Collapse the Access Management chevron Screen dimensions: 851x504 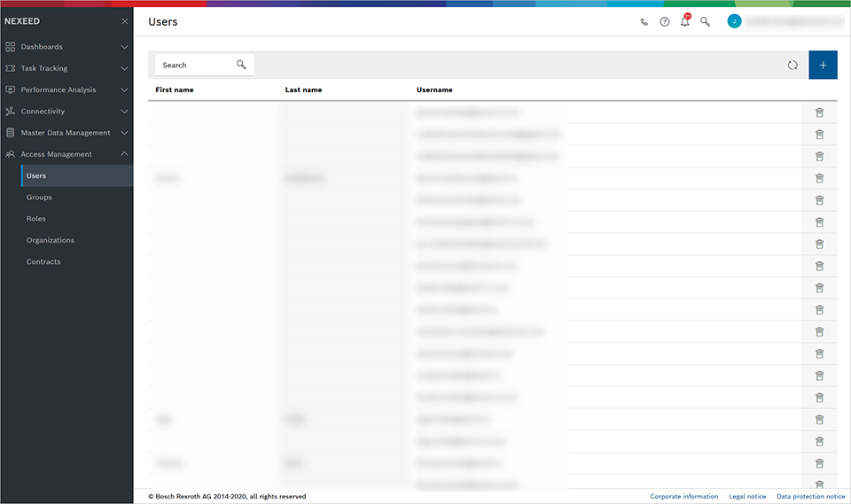124,154
